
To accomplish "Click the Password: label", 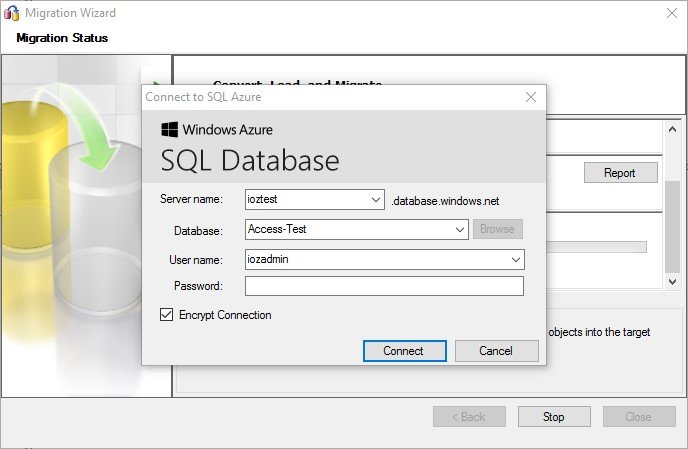I will (198, 286).
